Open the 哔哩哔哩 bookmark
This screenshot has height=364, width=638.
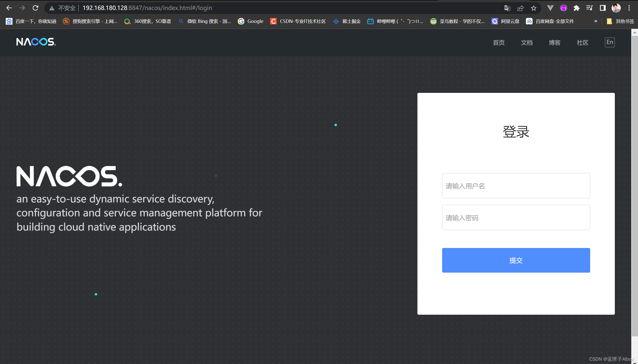point(395,21)
